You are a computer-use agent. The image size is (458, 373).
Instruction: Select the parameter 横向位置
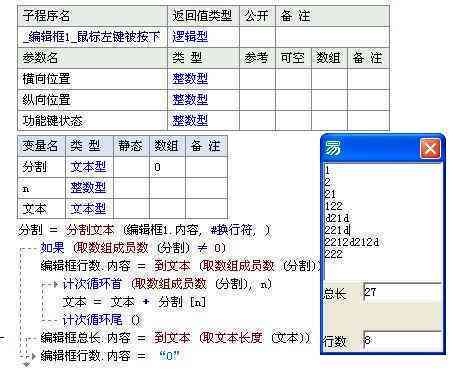click(92, 79)
